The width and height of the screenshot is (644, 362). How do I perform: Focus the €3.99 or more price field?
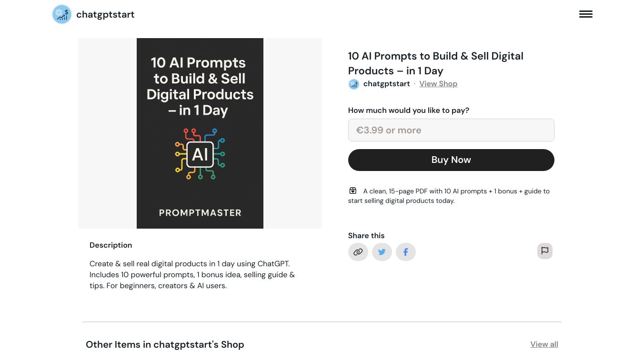coord(451,130)
